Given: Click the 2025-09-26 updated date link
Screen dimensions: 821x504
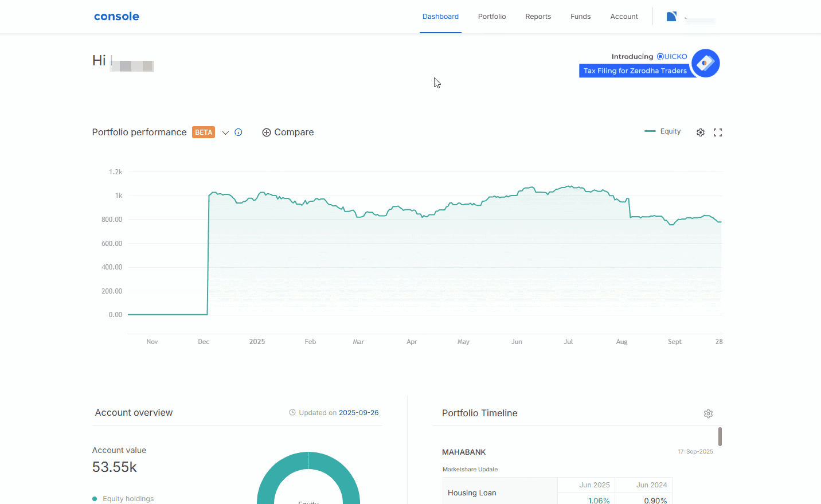Looking at the screenshot, I should coord(358,413).
